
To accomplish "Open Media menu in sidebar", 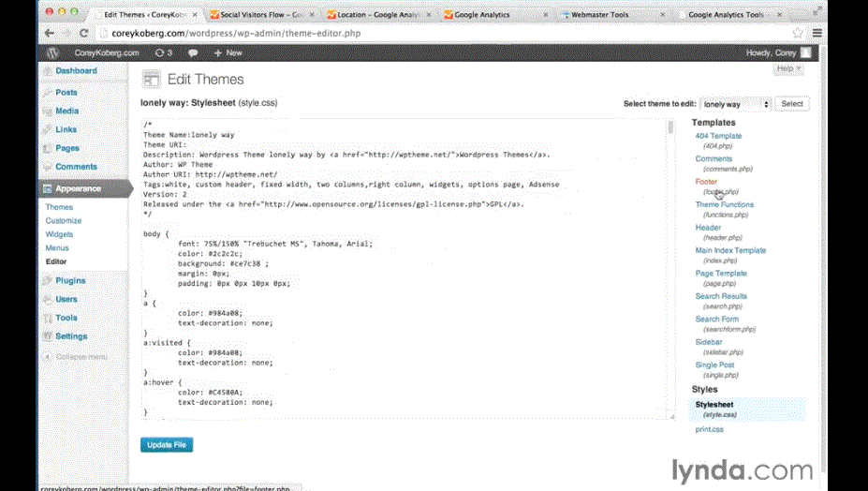I will tap(67, 111).
